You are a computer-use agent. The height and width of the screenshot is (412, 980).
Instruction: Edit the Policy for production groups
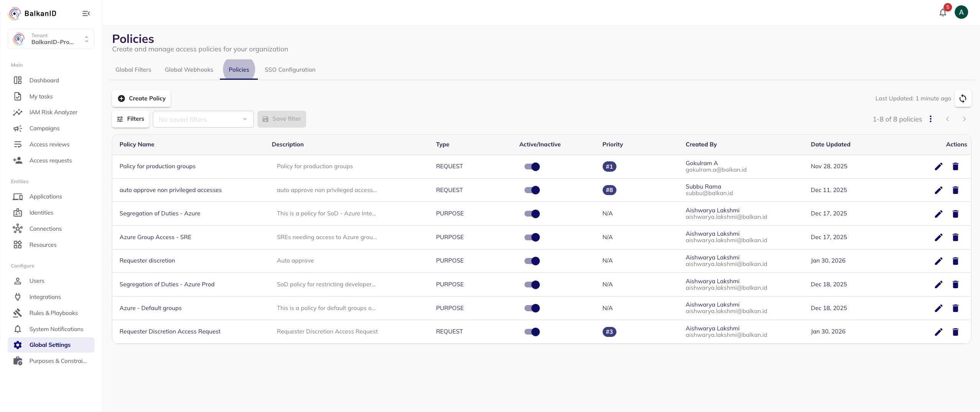click(938, 166)
